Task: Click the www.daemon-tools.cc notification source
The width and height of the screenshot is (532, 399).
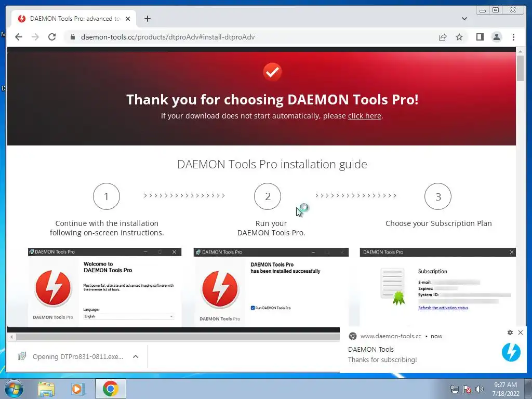Action: click(x=391, y=336)
